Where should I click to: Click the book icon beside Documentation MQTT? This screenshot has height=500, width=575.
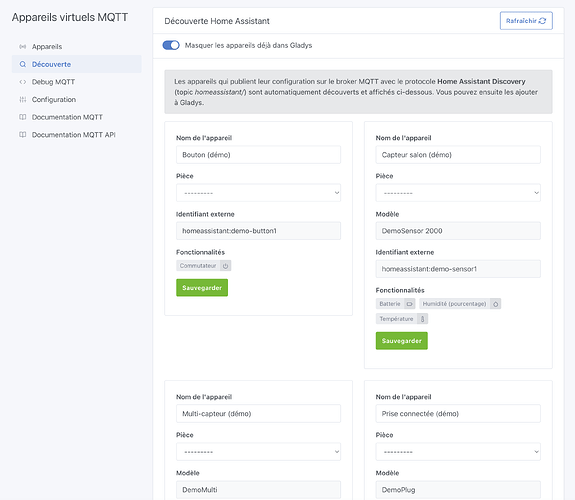[x=23, y=117]
